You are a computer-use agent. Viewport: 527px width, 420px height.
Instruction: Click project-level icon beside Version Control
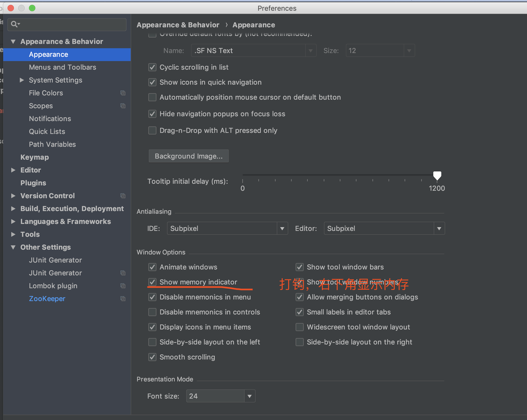(x=123, y=196)
